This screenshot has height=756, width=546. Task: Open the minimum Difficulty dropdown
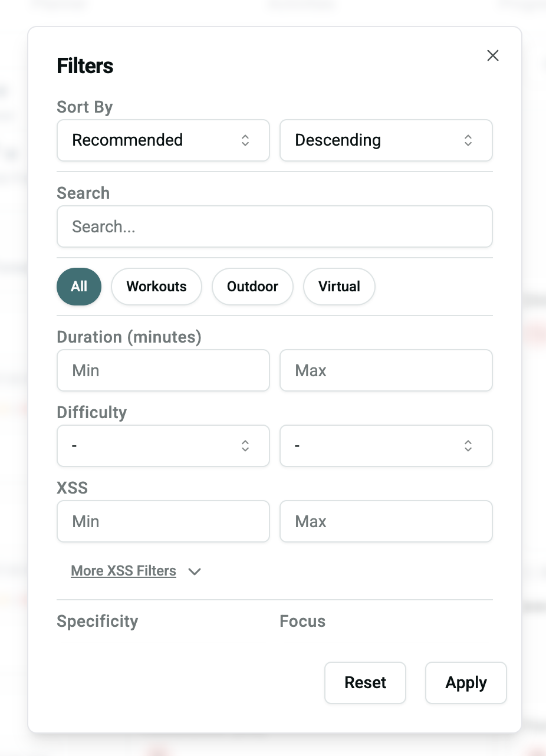point(163,446)
